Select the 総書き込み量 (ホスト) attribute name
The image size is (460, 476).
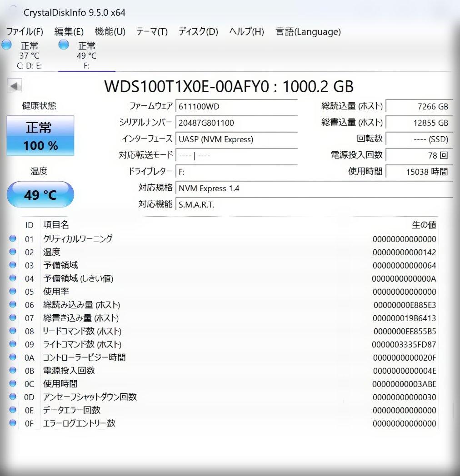tap(81, 318)
